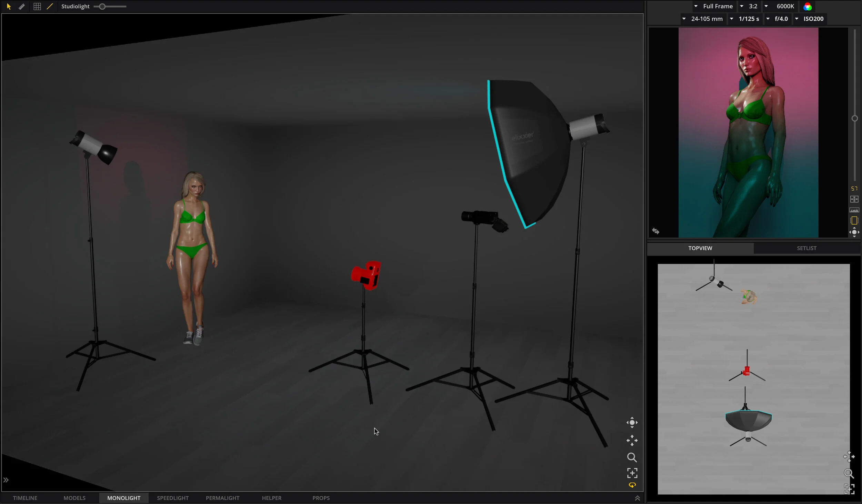Image resolution: width=862 pixels, height=504 pixels.
Task: Open the TIMELINE panel
Action: (25, 498)
